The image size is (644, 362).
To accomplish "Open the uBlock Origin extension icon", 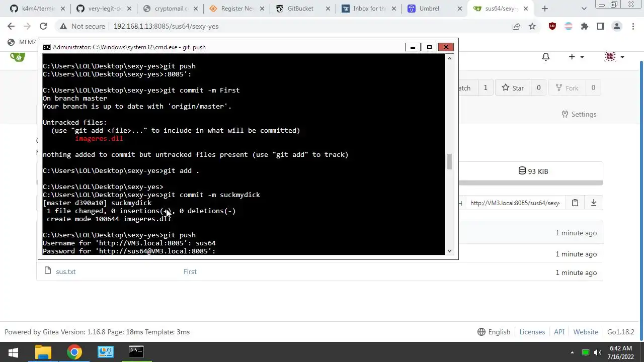I will pos(552,26).
